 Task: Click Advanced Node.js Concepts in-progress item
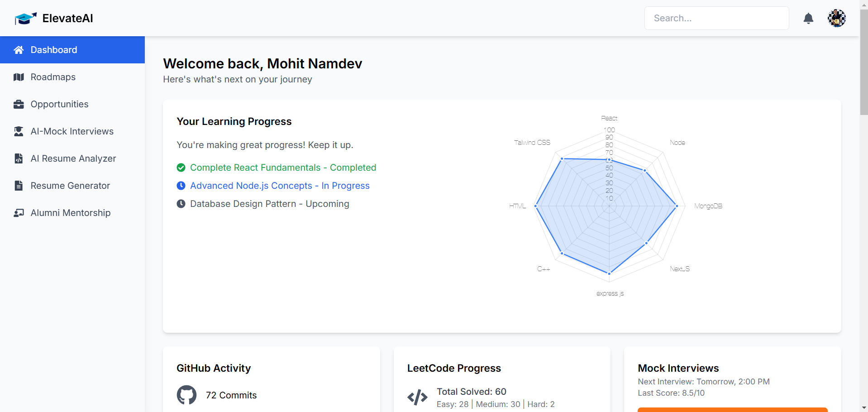click(x=280, y=186)
